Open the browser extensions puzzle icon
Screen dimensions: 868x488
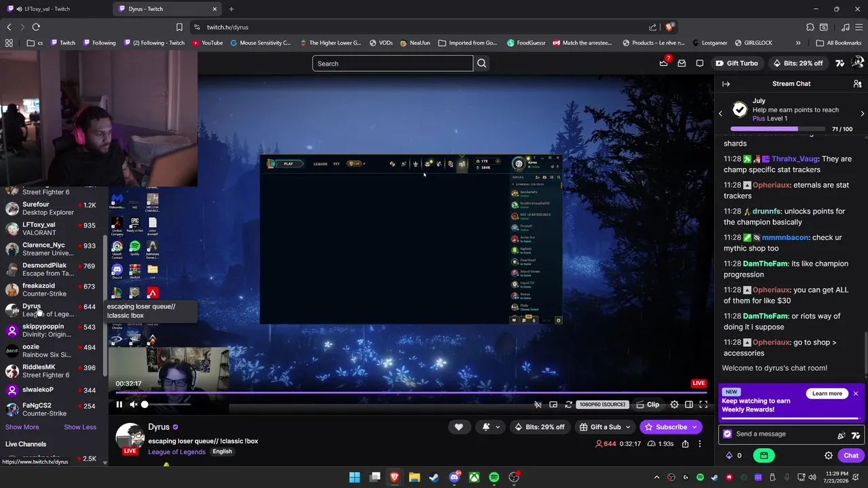coord(810,27)
